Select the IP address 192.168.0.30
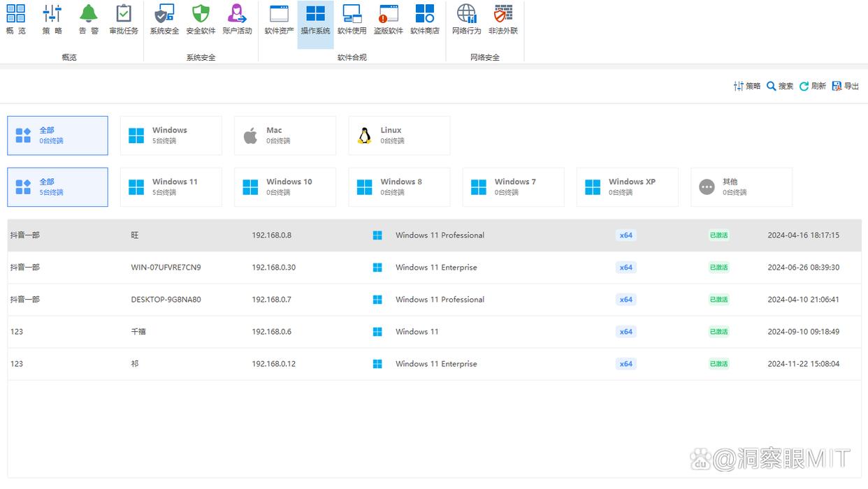 coord(274,268)
